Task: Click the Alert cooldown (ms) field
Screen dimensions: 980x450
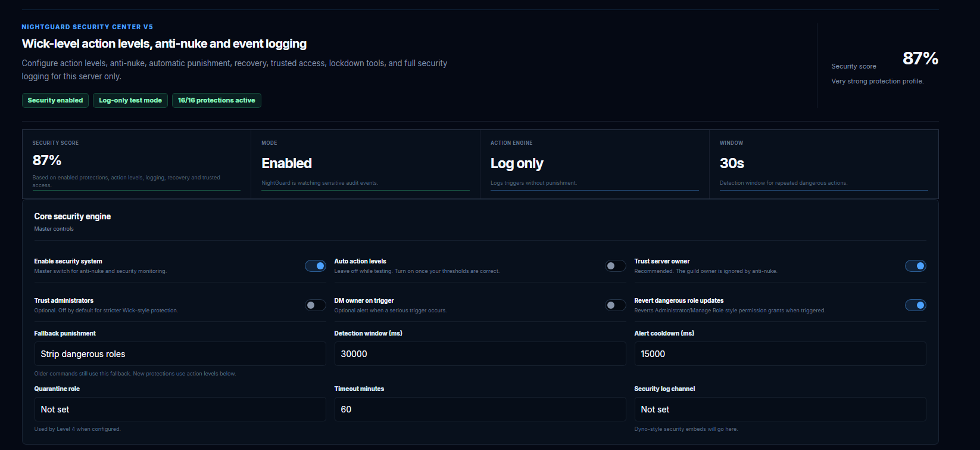Action: (780, 353)
